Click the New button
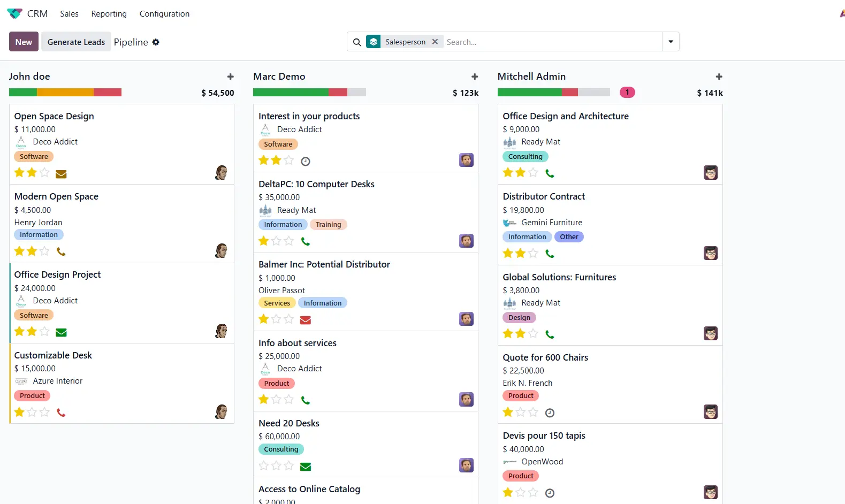The height and width of the screenshot is (504, 845). [24, 42]
